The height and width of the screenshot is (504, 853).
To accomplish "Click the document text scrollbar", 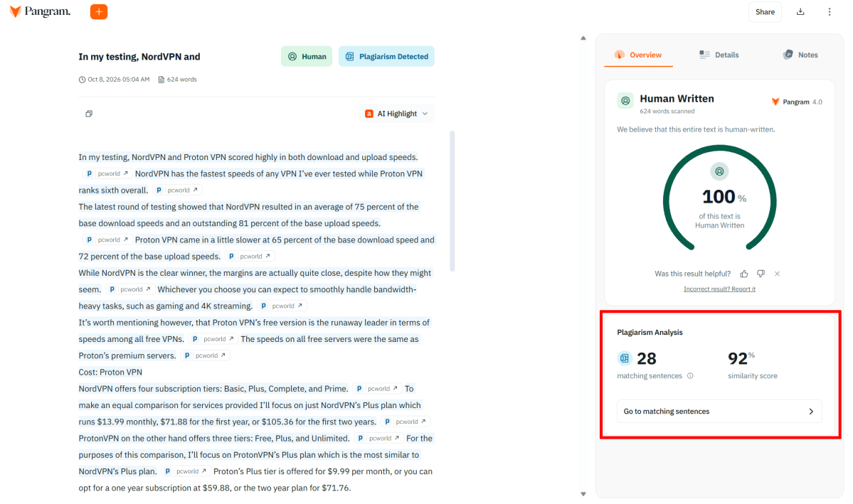I will point(452,200).
